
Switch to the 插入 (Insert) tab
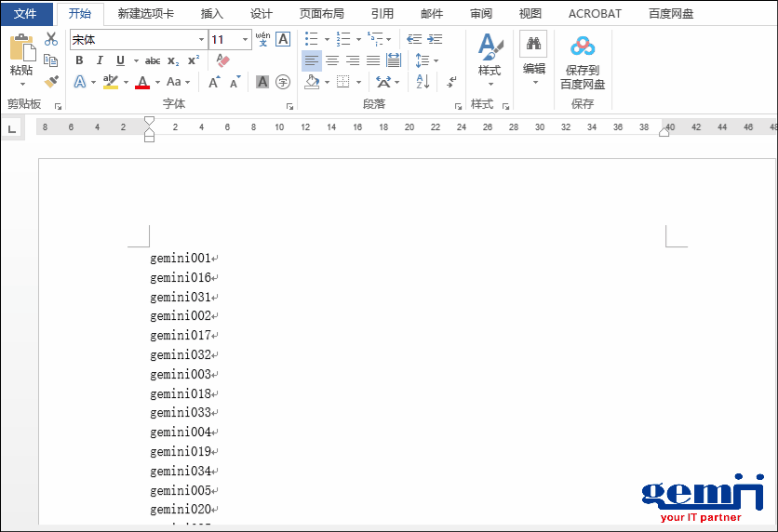212,14
